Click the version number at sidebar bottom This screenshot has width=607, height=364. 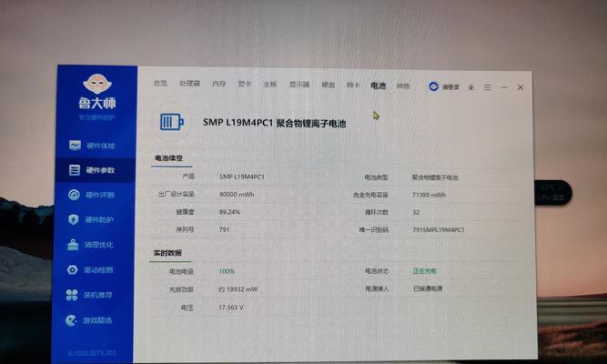[92, 353]
